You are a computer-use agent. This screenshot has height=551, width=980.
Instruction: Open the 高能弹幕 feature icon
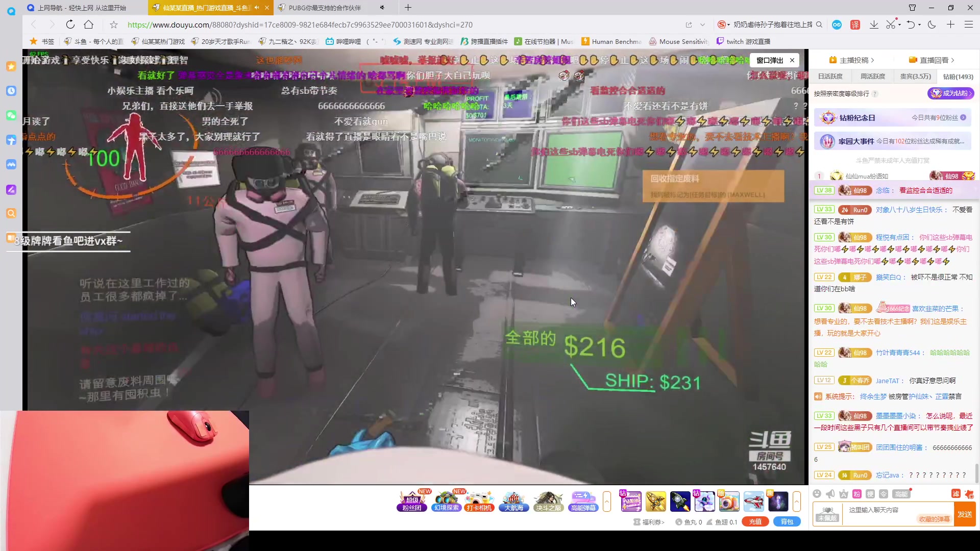(x=583, y=503)
